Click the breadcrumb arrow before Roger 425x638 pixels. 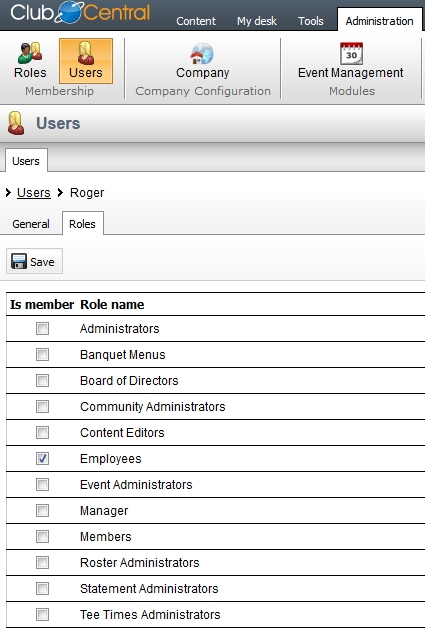tap(60, 192)
